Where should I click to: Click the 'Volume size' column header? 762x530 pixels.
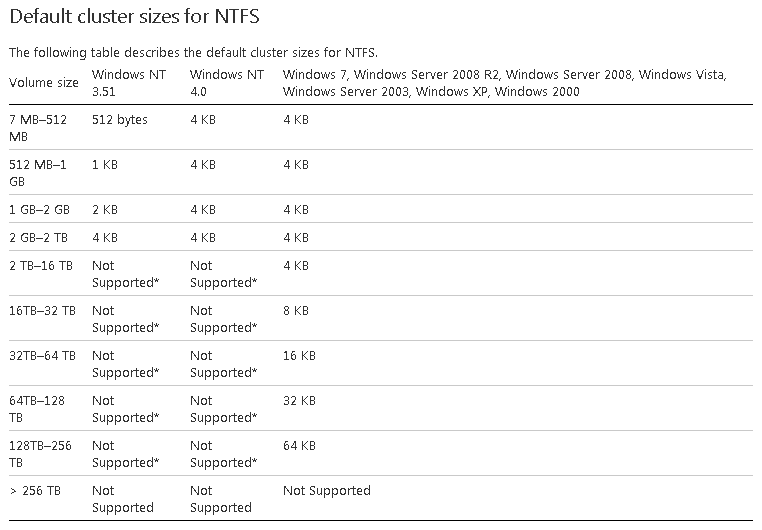44,83
